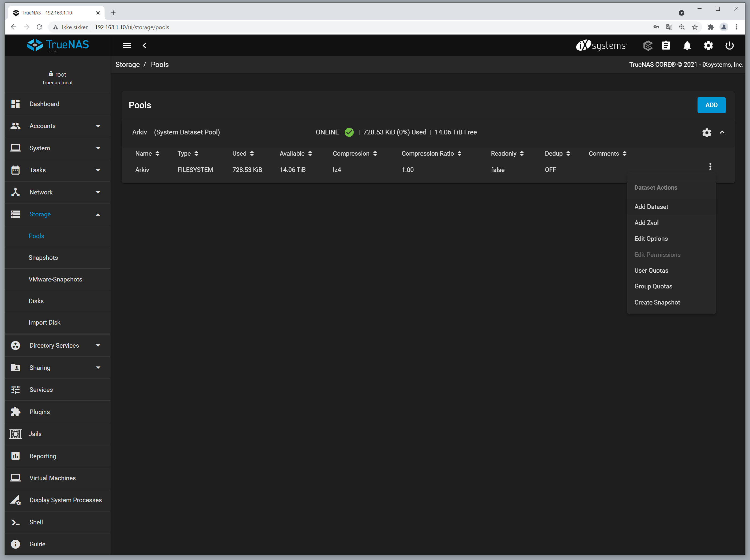This screenshot has height=560, width=750.
Task: Open the top bar settings gear
Action: (x=708, y=46)
